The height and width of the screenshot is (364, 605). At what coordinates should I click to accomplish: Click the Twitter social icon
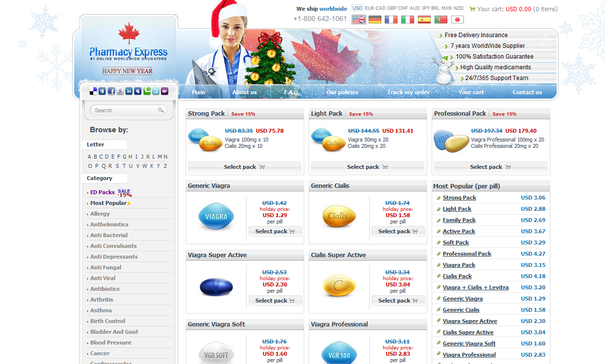coord(156,91)
